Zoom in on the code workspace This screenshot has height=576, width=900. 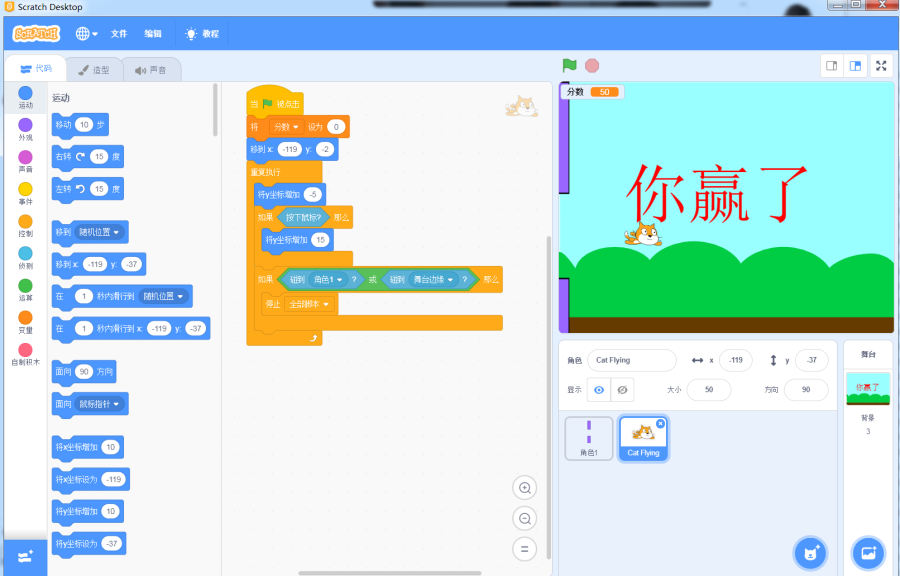click(523, 487)
